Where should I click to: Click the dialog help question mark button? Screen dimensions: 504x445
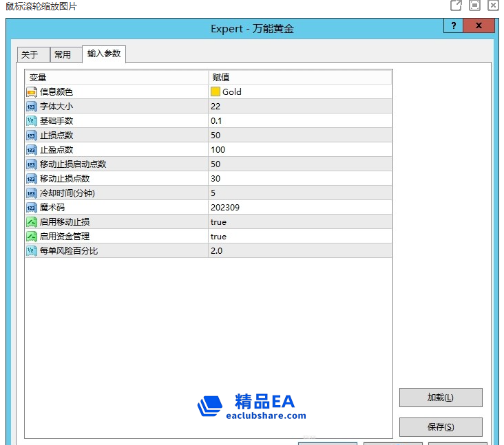[453, 25]
